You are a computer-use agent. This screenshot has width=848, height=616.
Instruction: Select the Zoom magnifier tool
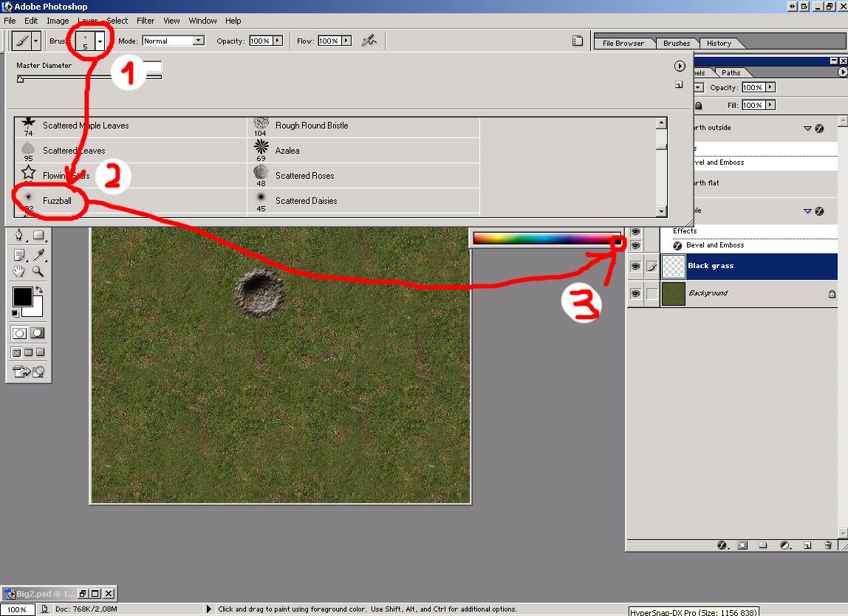tap(38, 272)
